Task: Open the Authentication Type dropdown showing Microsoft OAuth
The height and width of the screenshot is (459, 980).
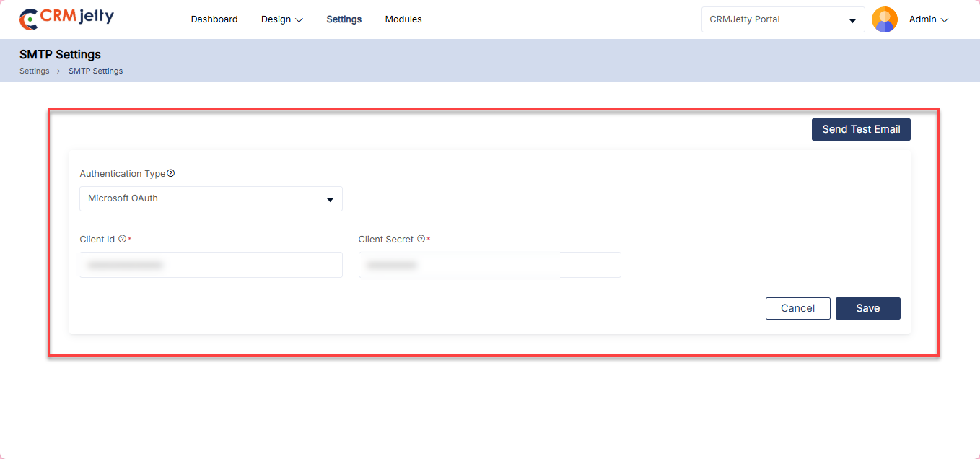Action: tap(211, 198)
